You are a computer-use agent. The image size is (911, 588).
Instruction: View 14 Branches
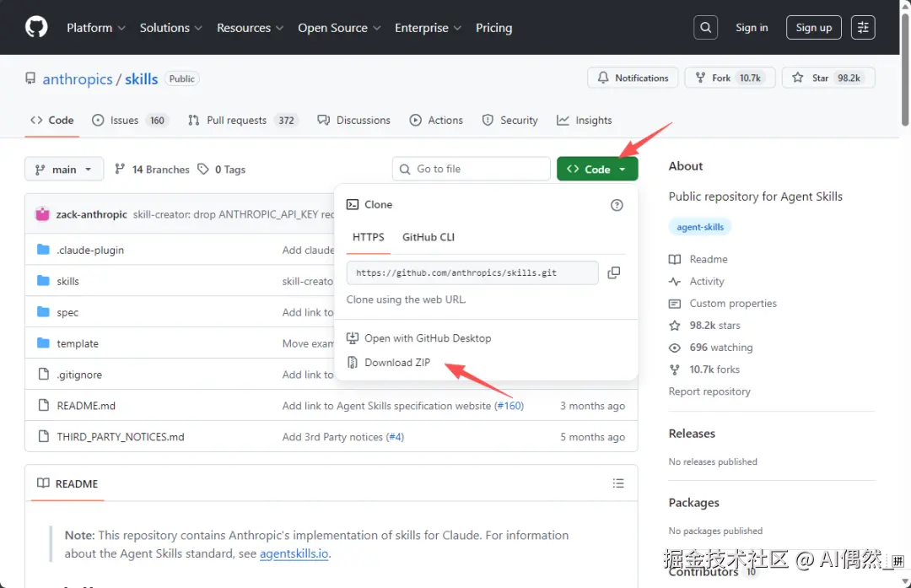[x=152, y=169]
